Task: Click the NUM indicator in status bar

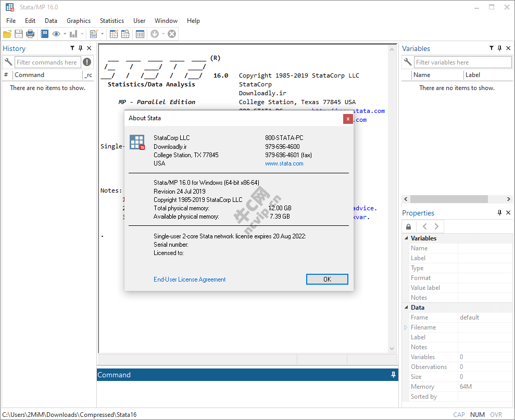Action: 477,414
